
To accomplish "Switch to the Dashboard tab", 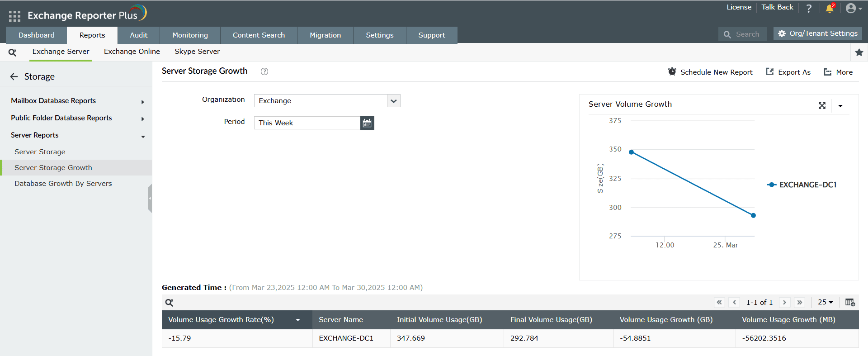I will point(37,35).
